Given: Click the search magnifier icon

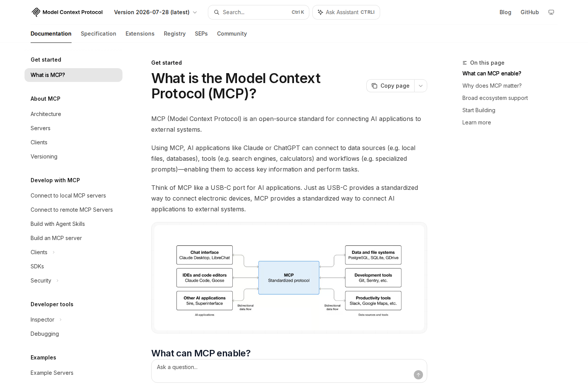Looking at the screenshot, I should tap(217, 12).
